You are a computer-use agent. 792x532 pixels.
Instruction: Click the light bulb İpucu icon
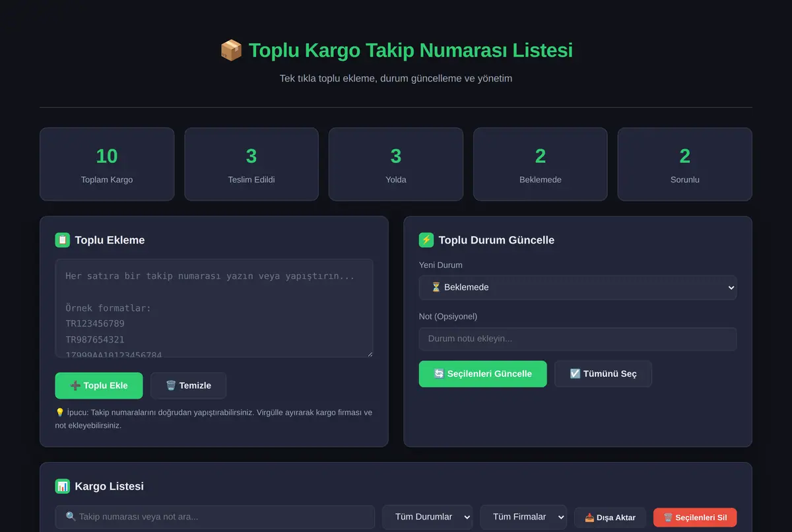pyautogui.click(x=60, y=413)
